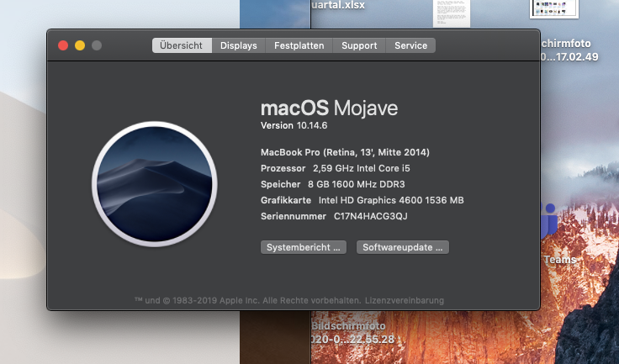Click the Version 10.14.6 text
The image size is (619, 364).
click(x=294, y=125)
